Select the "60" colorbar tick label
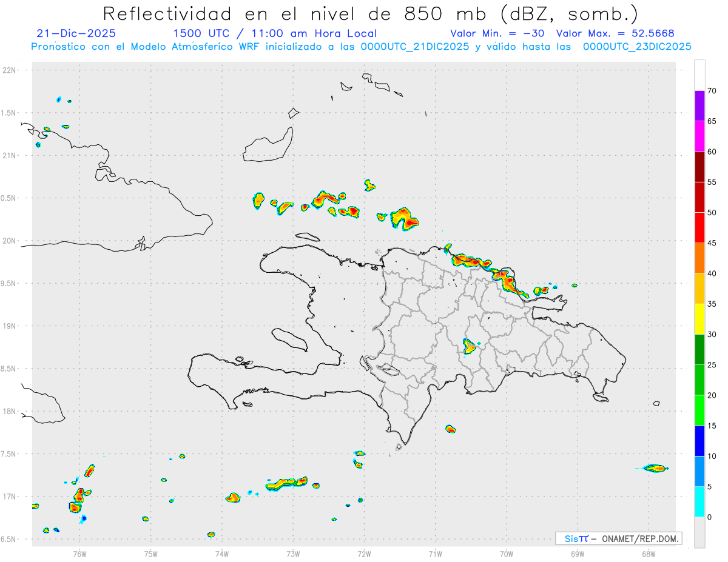The width and height of the screenshot is (728, 562). tap(713, 152)
